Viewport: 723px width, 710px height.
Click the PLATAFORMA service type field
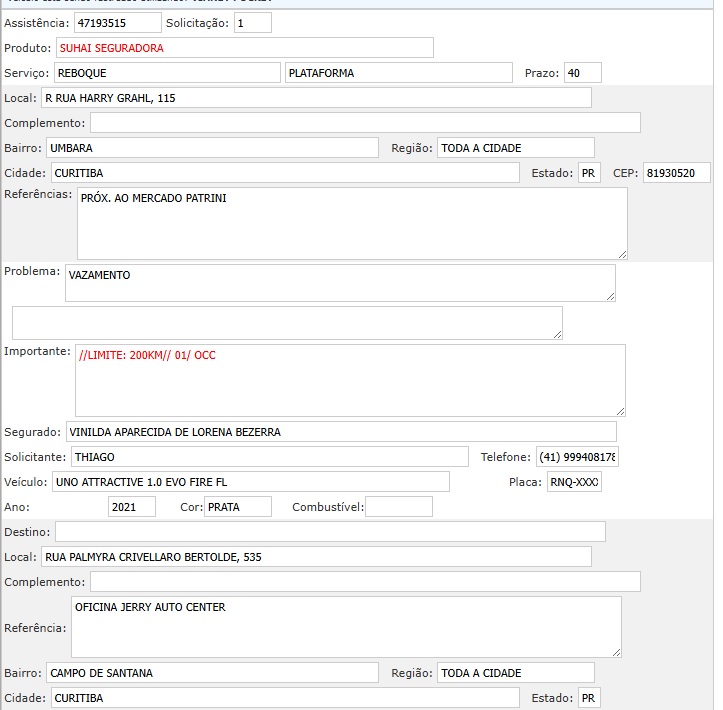(398, 73)
